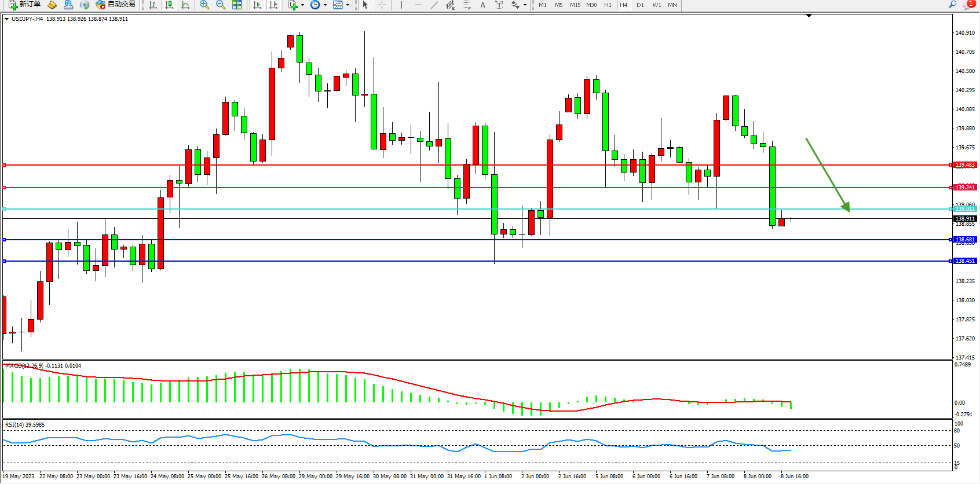Zoom in on the chart

[x=204, y=5]
